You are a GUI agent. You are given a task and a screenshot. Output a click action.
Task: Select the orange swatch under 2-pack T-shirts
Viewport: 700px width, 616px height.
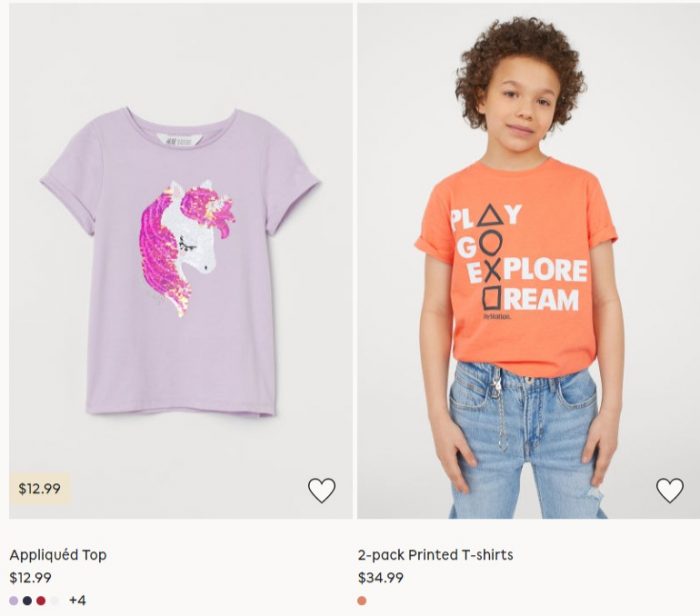[x=362, y=600]
